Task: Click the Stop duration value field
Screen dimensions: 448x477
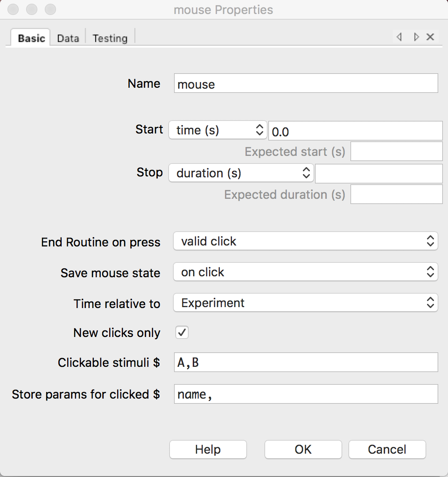Action: (x=378, y=174)
